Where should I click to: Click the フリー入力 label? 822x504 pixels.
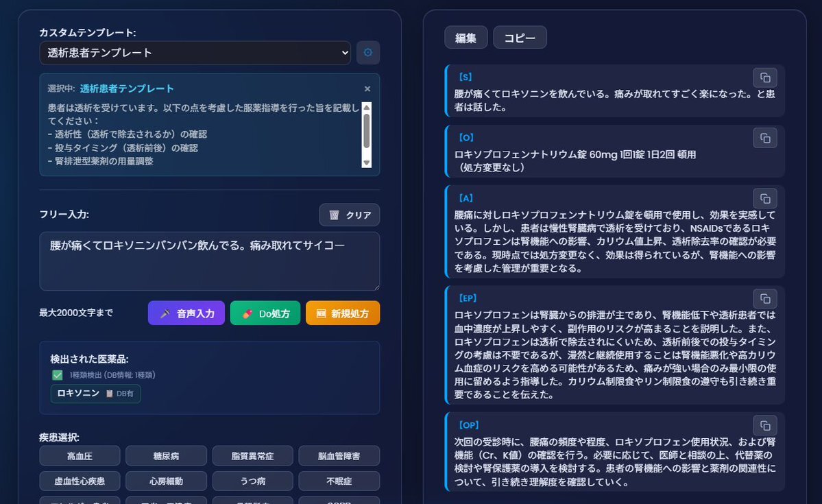[64, 214]
